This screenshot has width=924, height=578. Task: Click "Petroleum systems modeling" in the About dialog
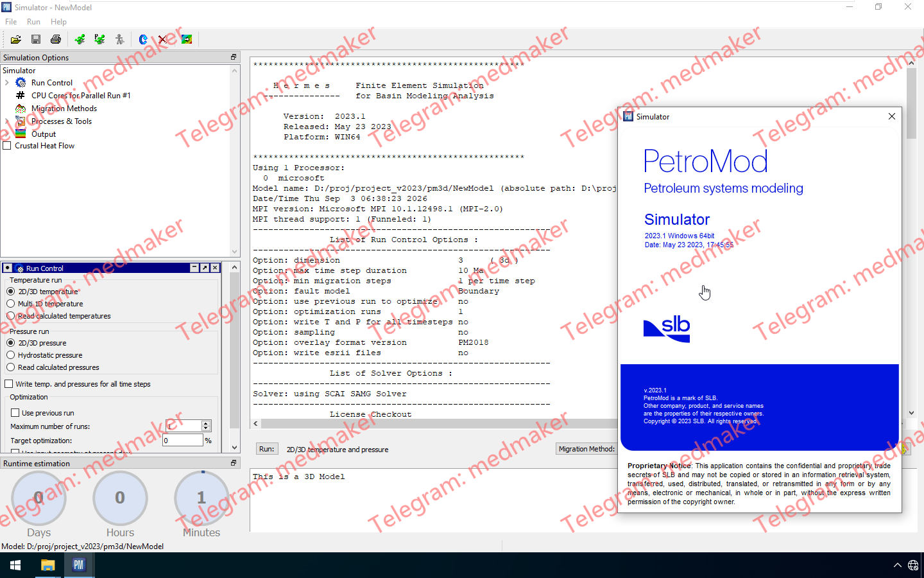pyautogui.click(x=723, y=188)
